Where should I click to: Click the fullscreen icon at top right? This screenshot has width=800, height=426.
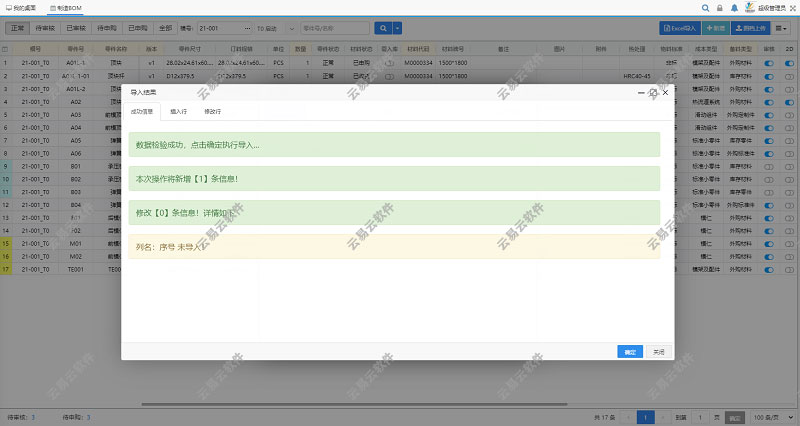point(791,7)
